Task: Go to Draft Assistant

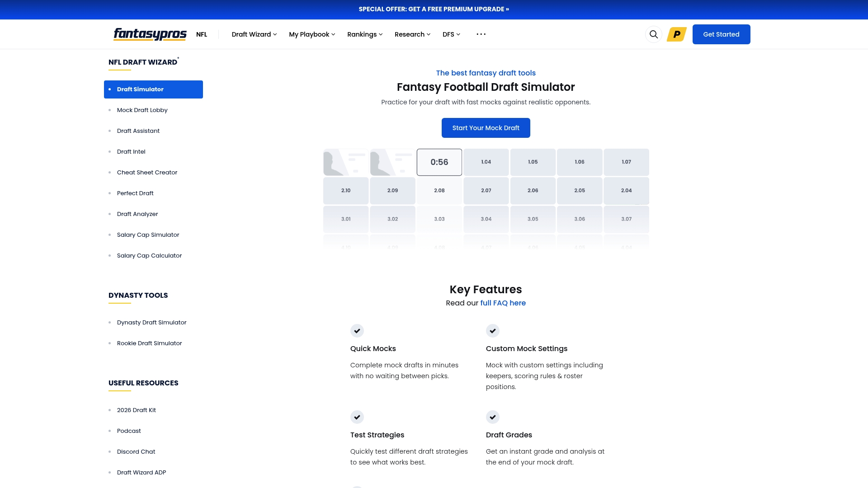Action: point(138,131)
